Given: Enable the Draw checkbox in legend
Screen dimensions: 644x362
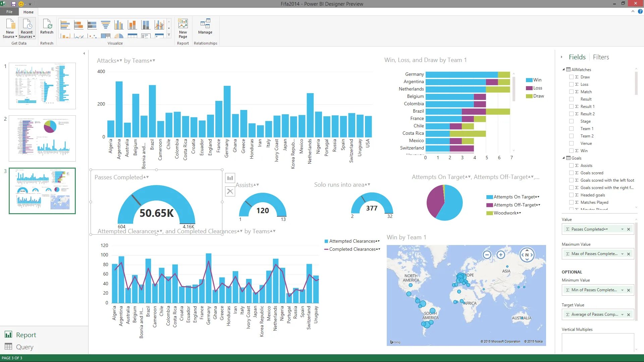Looking at the screenshot, I should tap(572, 77).
